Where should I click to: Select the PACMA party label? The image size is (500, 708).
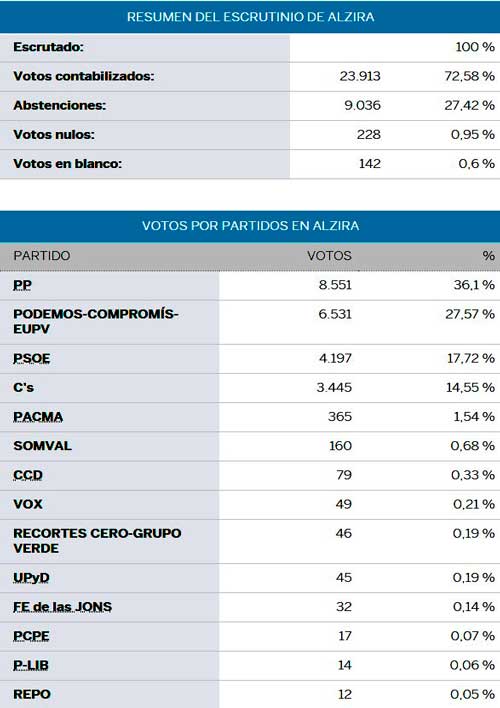38,417
